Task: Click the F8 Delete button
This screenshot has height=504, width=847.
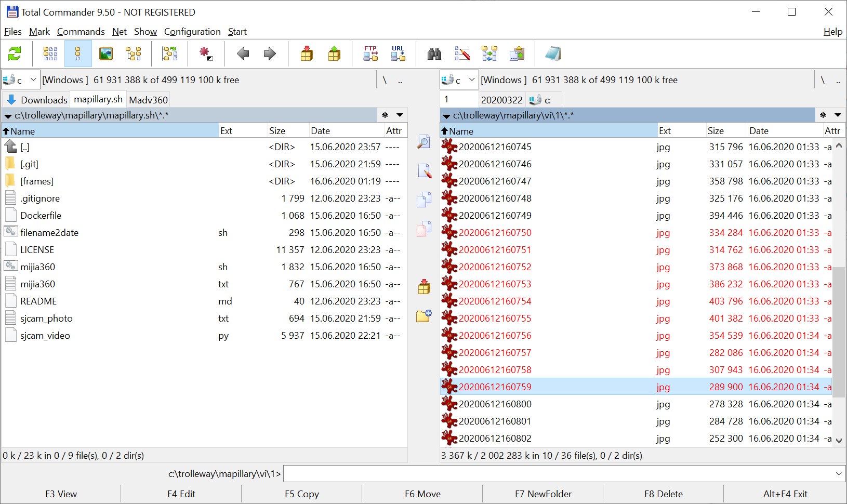Action: click(x=664, y=494)
